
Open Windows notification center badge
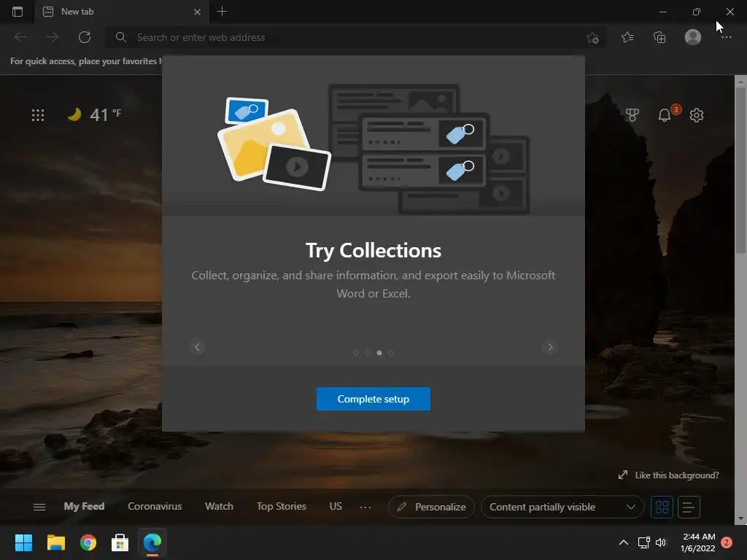(727, 542)
